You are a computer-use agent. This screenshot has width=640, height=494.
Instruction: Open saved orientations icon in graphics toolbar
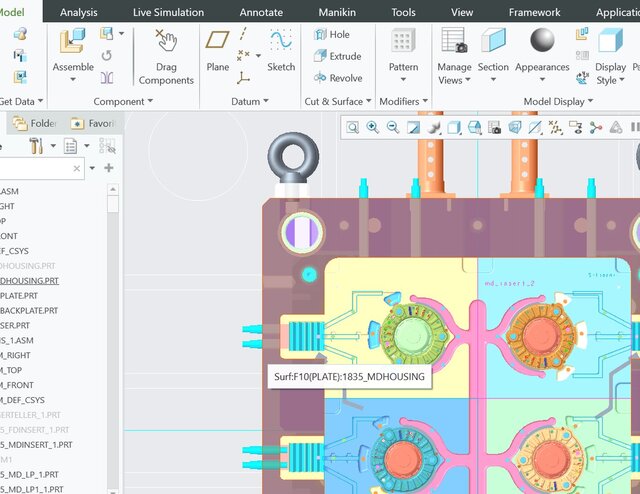[474, 128]
